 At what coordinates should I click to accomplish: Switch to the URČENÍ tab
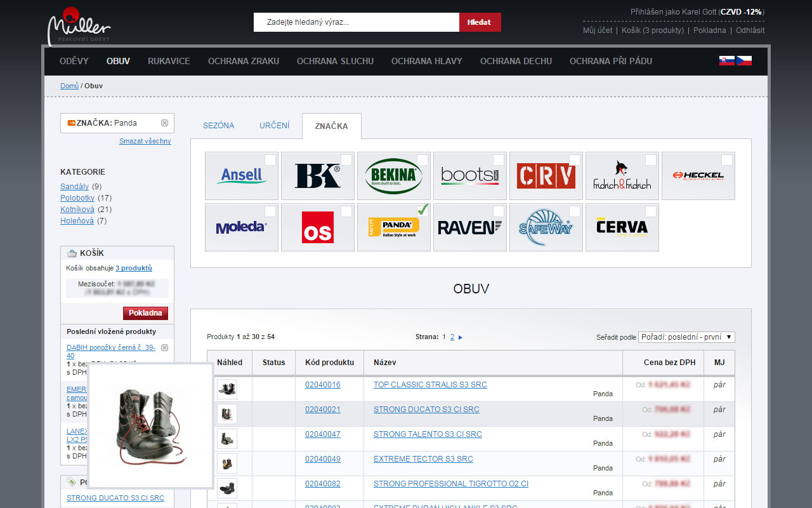(275, 126)
